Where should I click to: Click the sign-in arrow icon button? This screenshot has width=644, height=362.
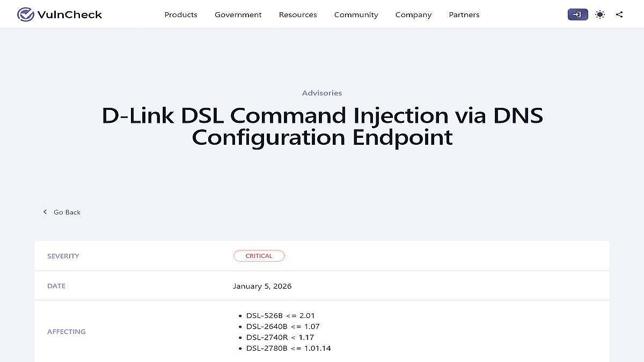click(x=577, y=14)
